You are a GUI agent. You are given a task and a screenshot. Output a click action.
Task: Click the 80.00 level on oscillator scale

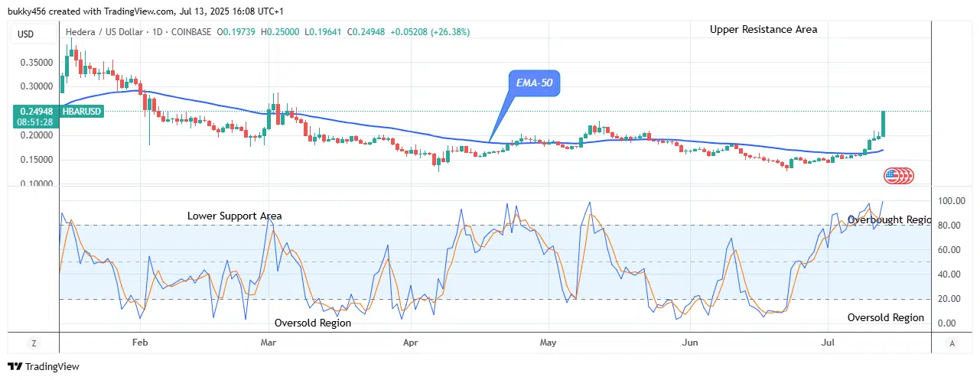949,226
